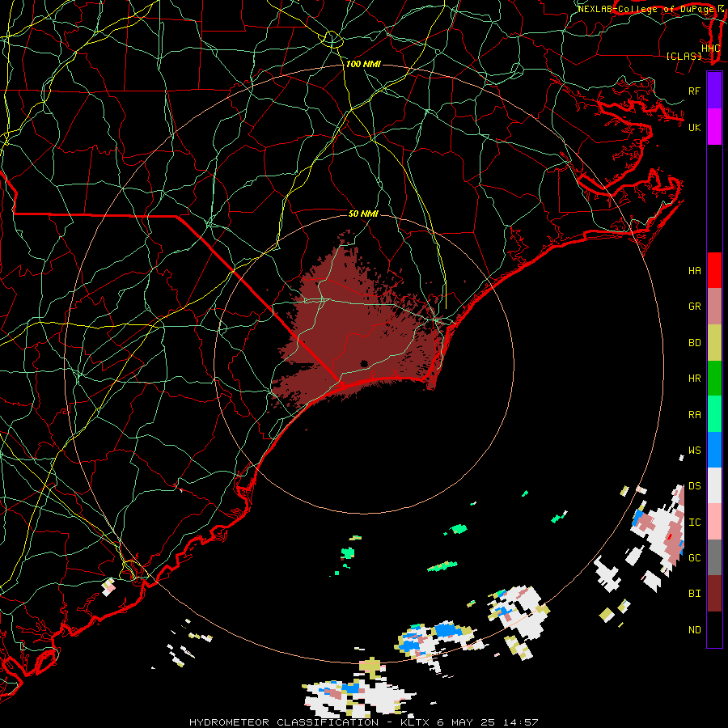728x728 pixels.
Task: Click the dusty pink GR legend swatch
Action: click(714, 307)
